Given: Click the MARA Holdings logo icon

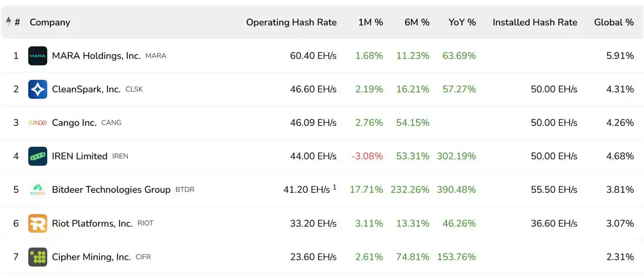Looking at the screenshot, I should pyautogui.click(x=38, y=56).
